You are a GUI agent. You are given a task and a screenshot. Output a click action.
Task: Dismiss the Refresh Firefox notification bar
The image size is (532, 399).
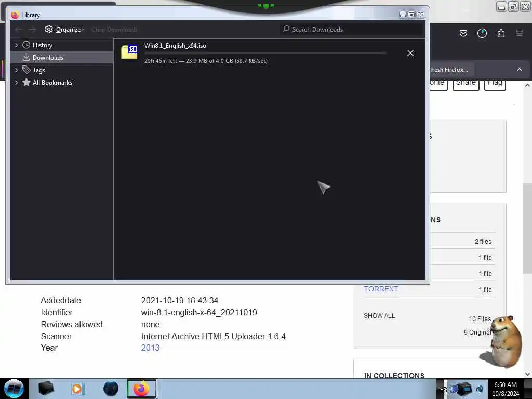pos(520,69)
